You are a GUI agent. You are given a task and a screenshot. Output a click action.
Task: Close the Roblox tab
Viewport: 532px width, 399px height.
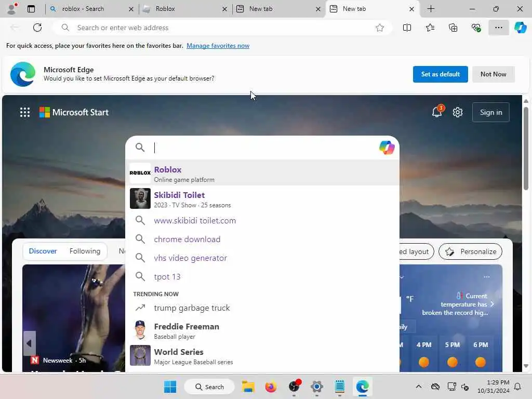(224, 9)
